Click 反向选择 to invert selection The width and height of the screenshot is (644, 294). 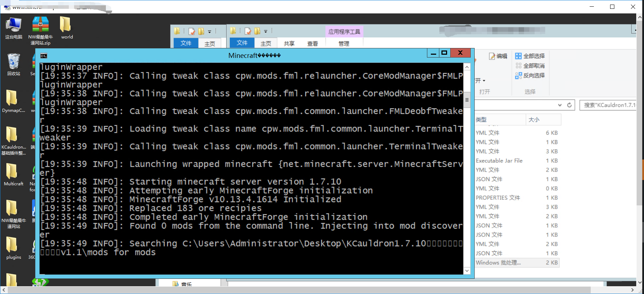click(534, 76)
